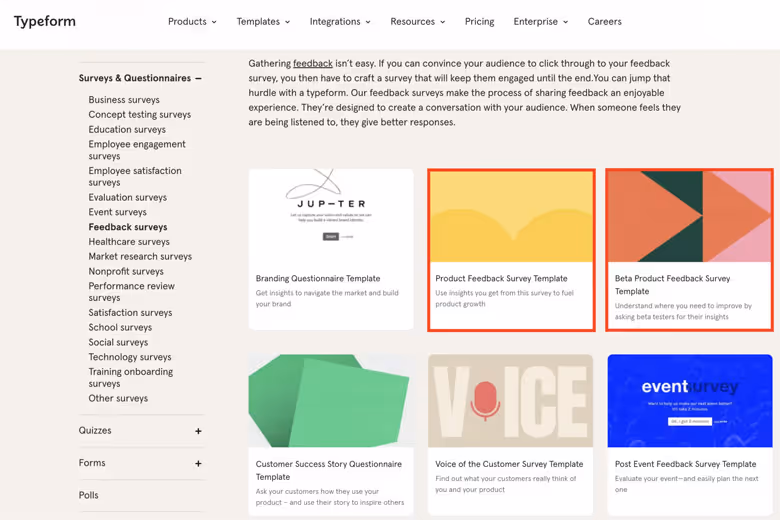The image size is (780, 520).
Task: Select Social surveys
Action: pos(118,342)
